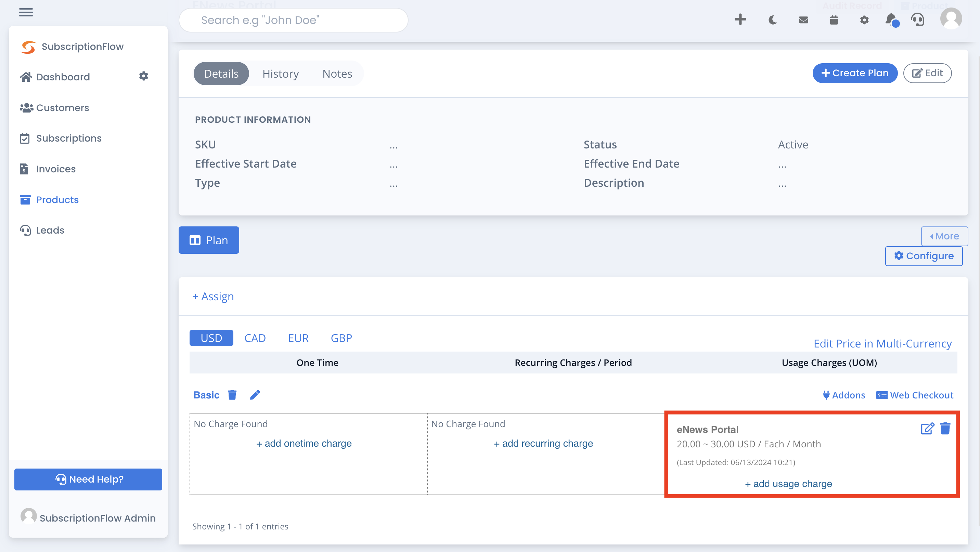Open Addons for the Basic plan
The height and width of the screenshot is (552, 980).
tap(843, 395)
